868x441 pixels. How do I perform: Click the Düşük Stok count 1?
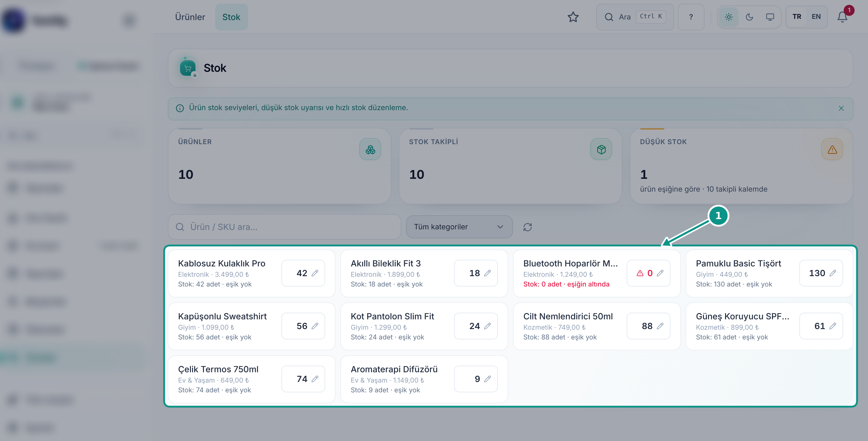tap(644, 174)
